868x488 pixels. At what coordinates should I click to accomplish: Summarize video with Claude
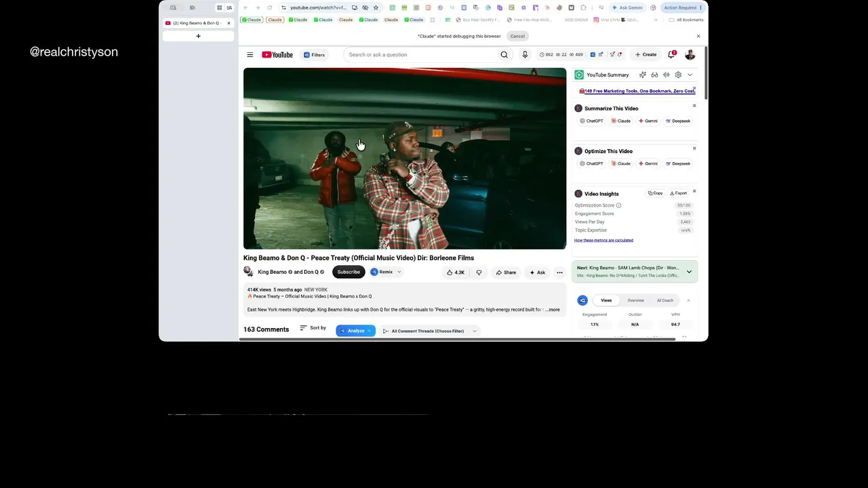tap(621, 121)
